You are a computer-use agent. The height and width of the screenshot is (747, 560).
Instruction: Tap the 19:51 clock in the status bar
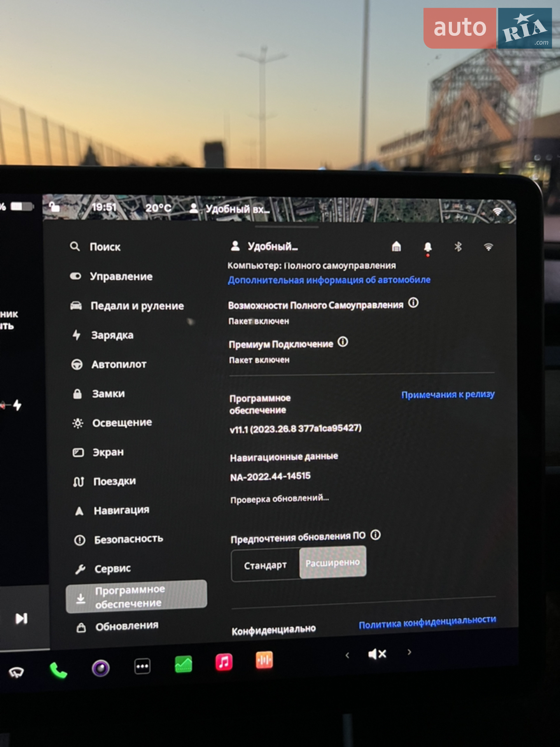point(104,207)
